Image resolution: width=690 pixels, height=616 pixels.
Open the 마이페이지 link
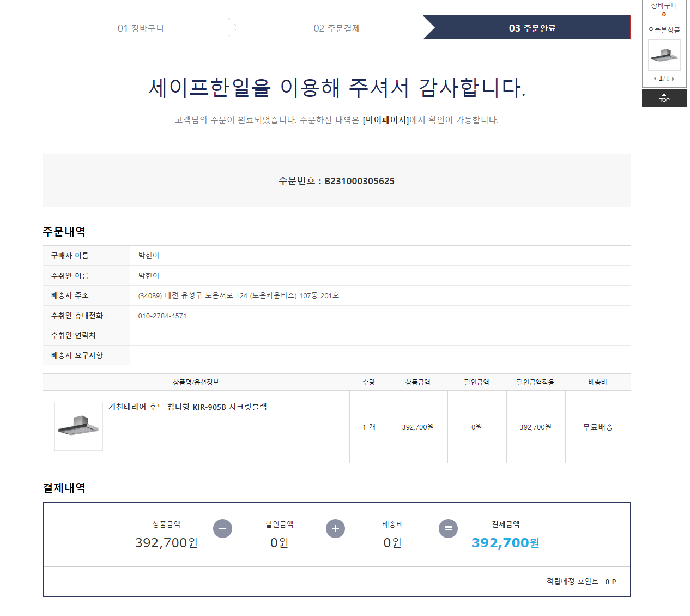point(386,120)
